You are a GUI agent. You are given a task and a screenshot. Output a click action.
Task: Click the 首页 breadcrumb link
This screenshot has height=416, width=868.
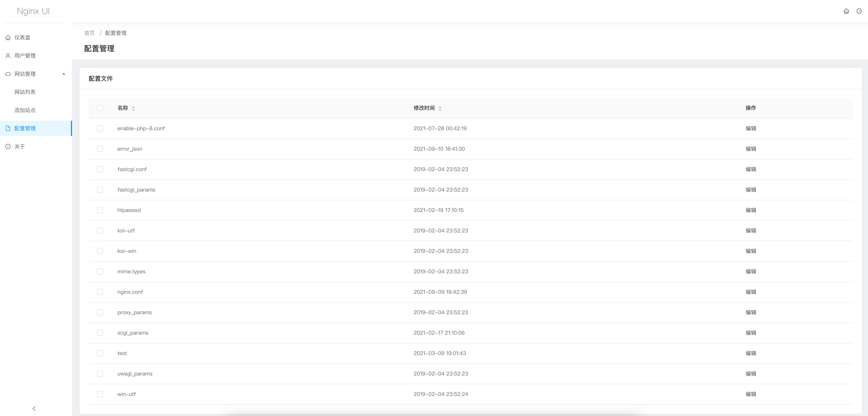[89, 33]
